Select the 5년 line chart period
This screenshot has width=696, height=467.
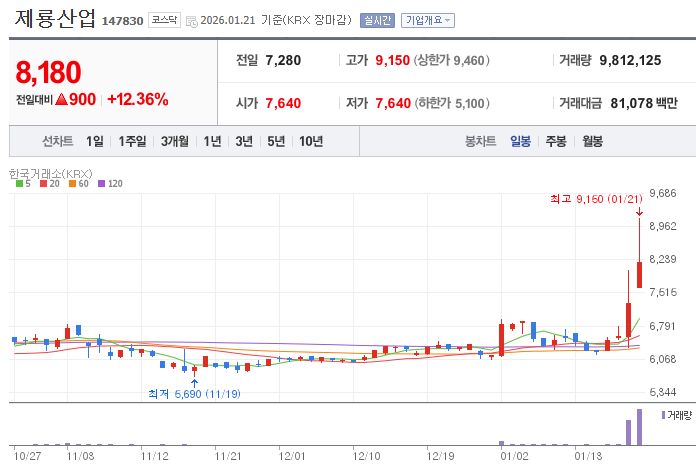(276, 141)
